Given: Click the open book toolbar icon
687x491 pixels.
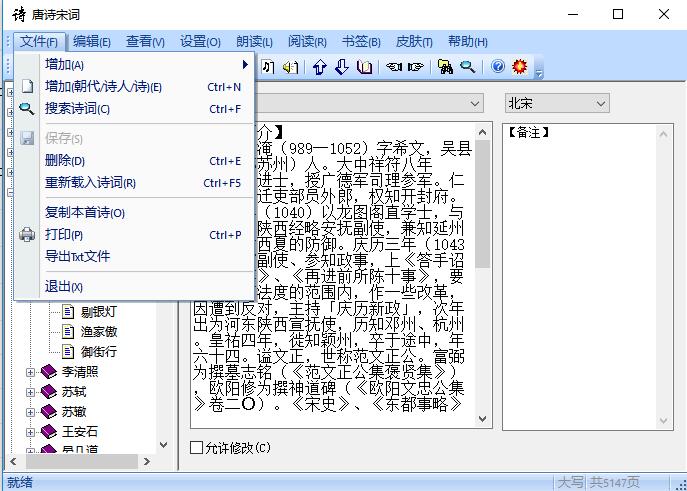Looking at the screenshot, I should pos(365,67).
